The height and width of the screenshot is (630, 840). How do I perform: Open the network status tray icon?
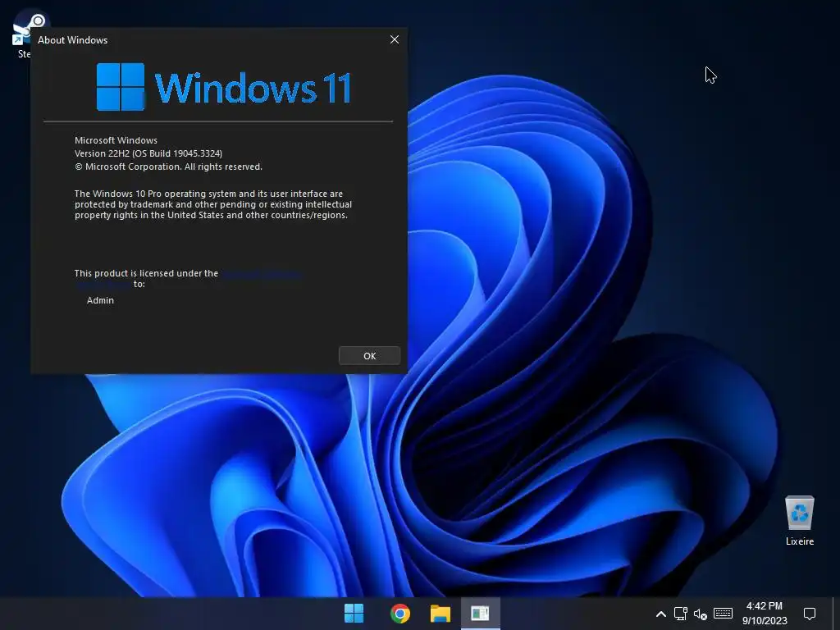[680, 614]
